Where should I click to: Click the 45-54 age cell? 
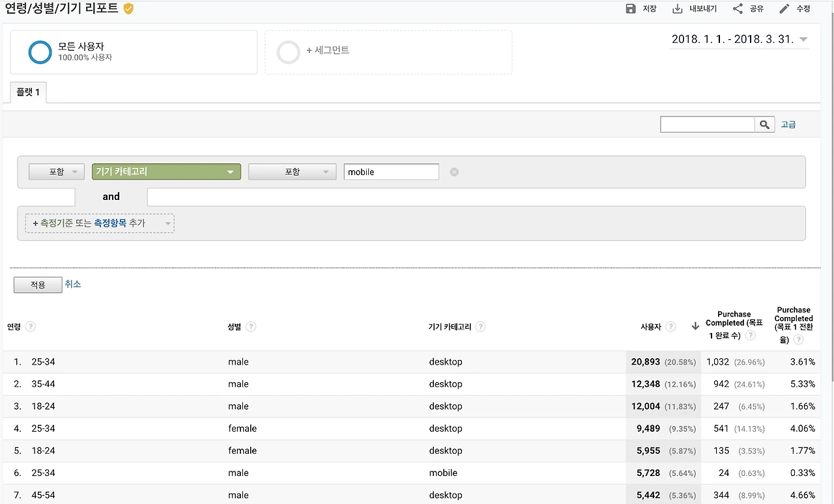[x=43, y=495]
